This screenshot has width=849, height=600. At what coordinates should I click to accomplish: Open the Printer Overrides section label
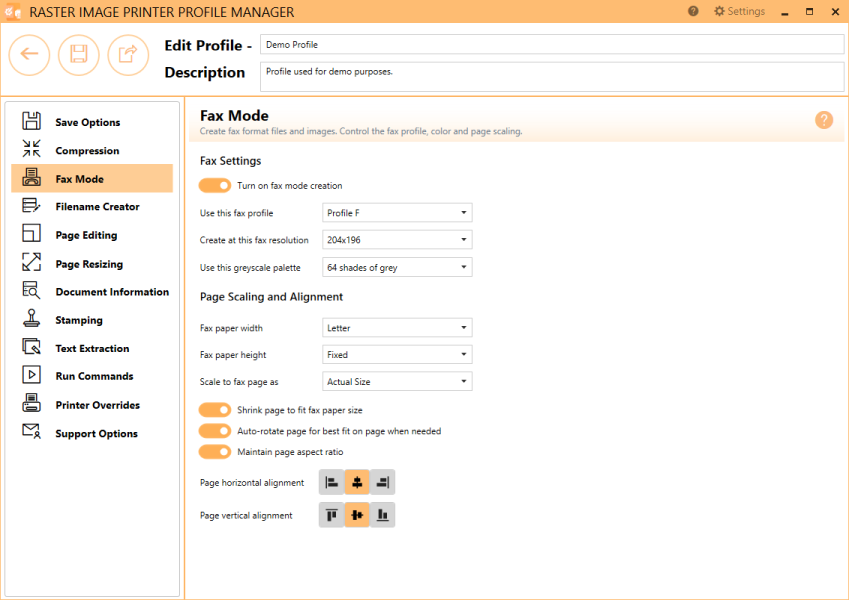click(x=97, y=405)
